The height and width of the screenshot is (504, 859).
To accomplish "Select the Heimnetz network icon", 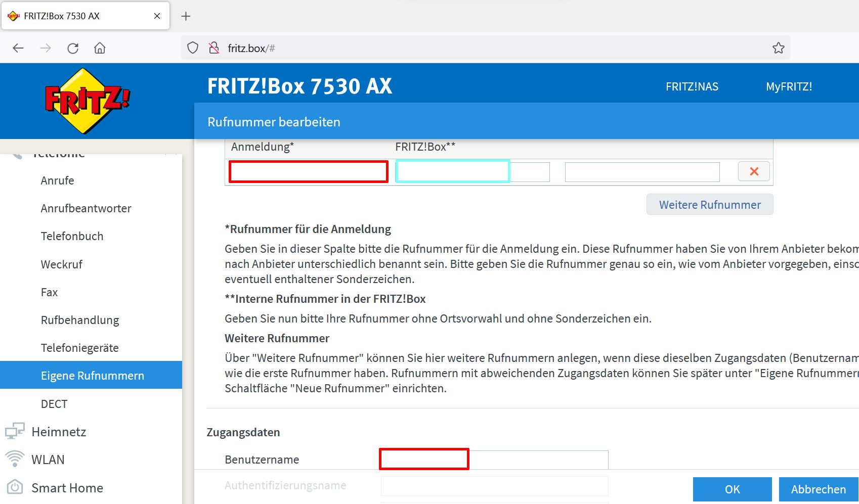I will [15, 431].
